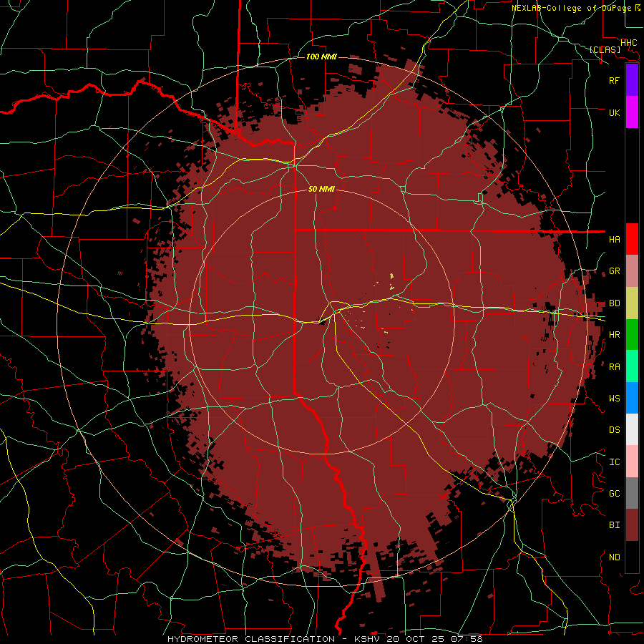644x644 pixels.
Task: Click the IC legend label
Action: (x=614, y=462)
